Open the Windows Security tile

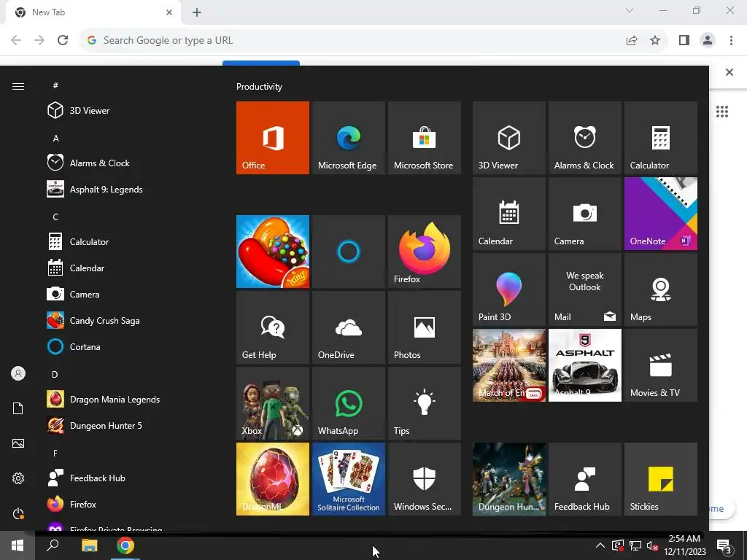point(425,479)
